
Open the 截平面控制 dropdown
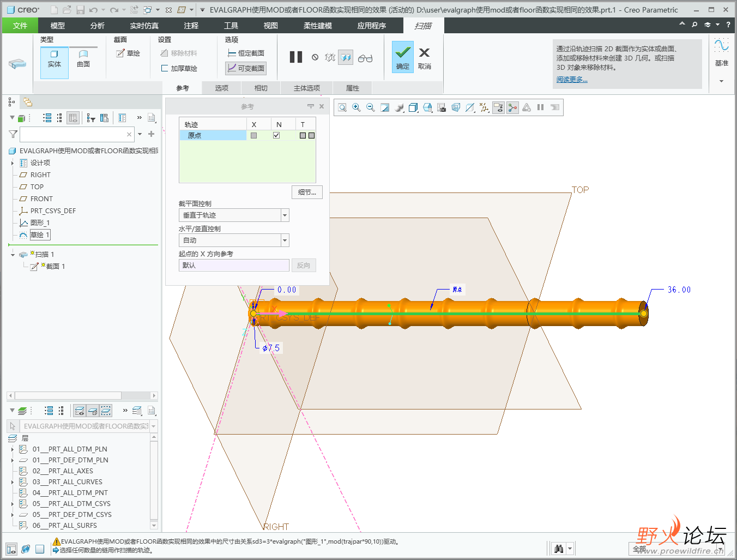click(x=285, y=215)
